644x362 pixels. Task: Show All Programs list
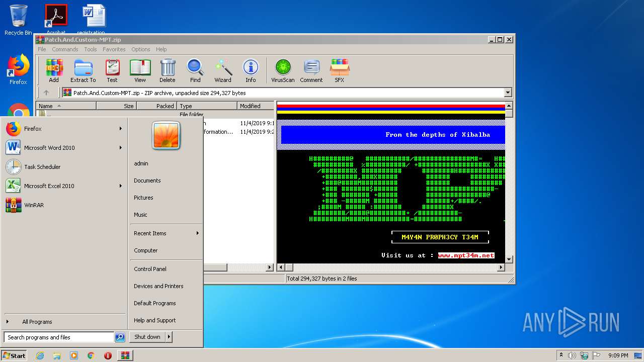point(64,322)
